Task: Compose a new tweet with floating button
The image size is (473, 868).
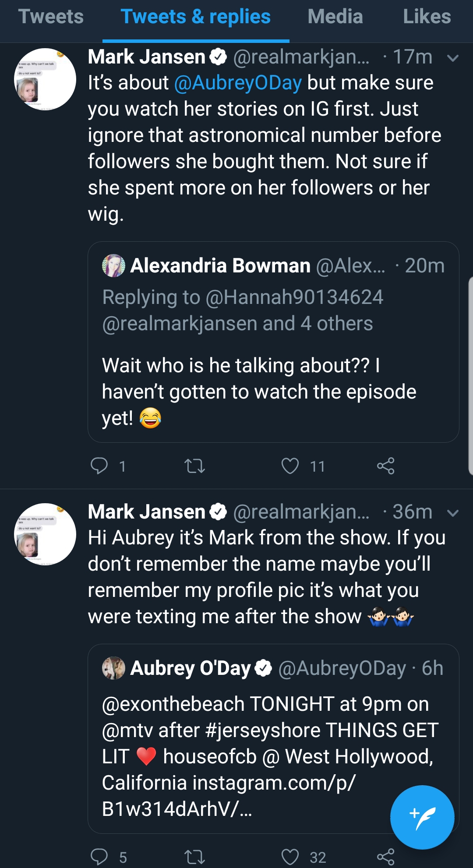Action: pyautogui.click(x=422, y=817)
